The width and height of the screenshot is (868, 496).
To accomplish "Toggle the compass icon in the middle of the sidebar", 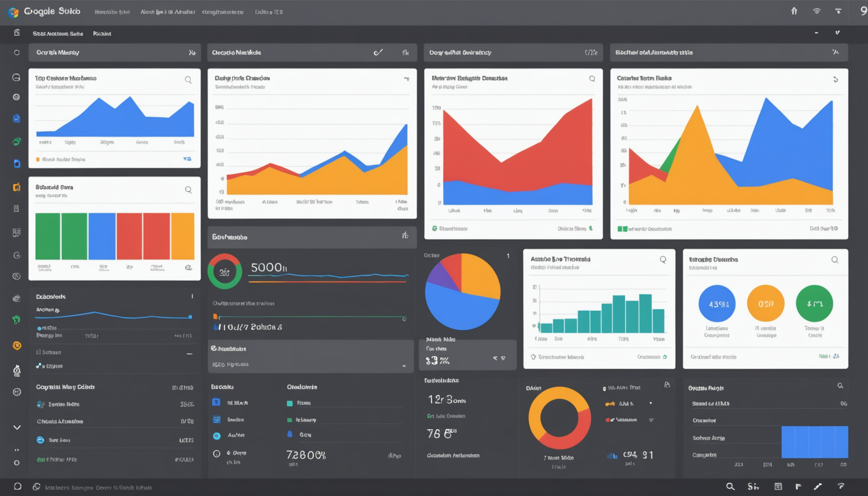I will tap(16, 276).
